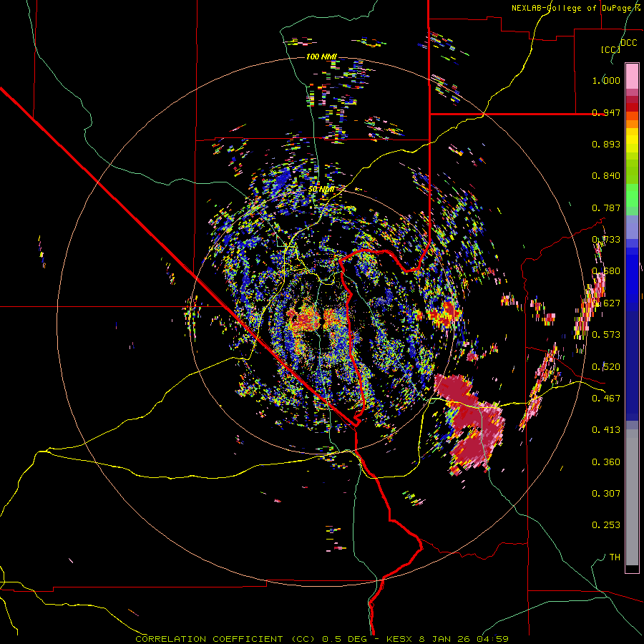Click the 0.360 color scale value
Image resolution: width=644 pixels, height=644 pixels.
606,462
